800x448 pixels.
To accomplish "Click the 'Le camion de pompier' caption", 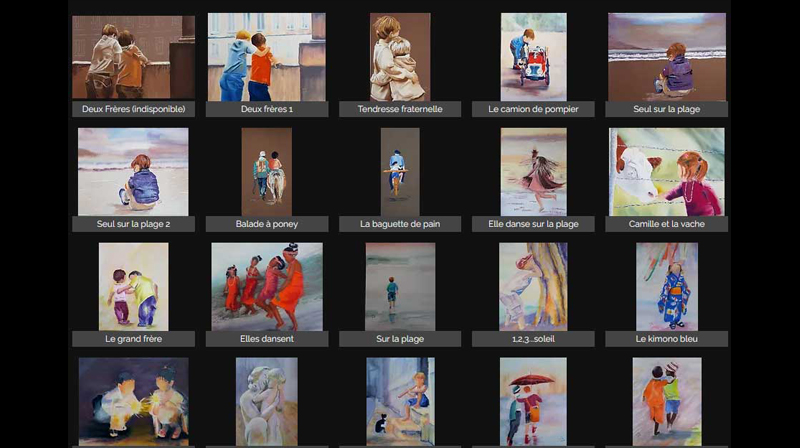I will coord(533,109).
